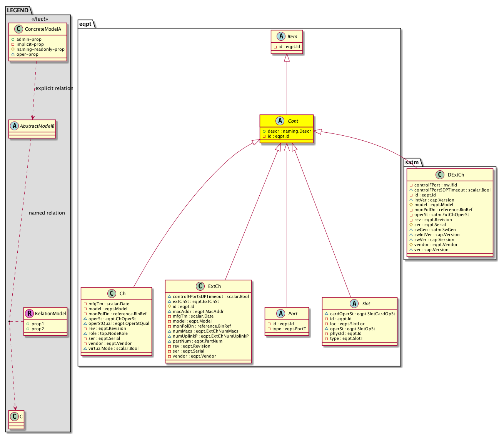This screenshot has height=436, width=504.
Task: Click the A icon of the Slot class
Action: click(354, 303)
